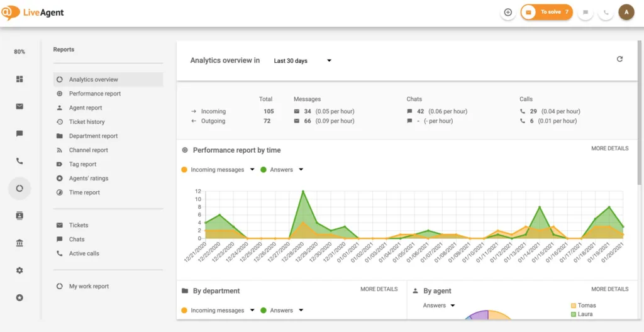Click green Answers color dot in performance chart
This screenshot has height=332, width=644.
(x=264, y=170)
